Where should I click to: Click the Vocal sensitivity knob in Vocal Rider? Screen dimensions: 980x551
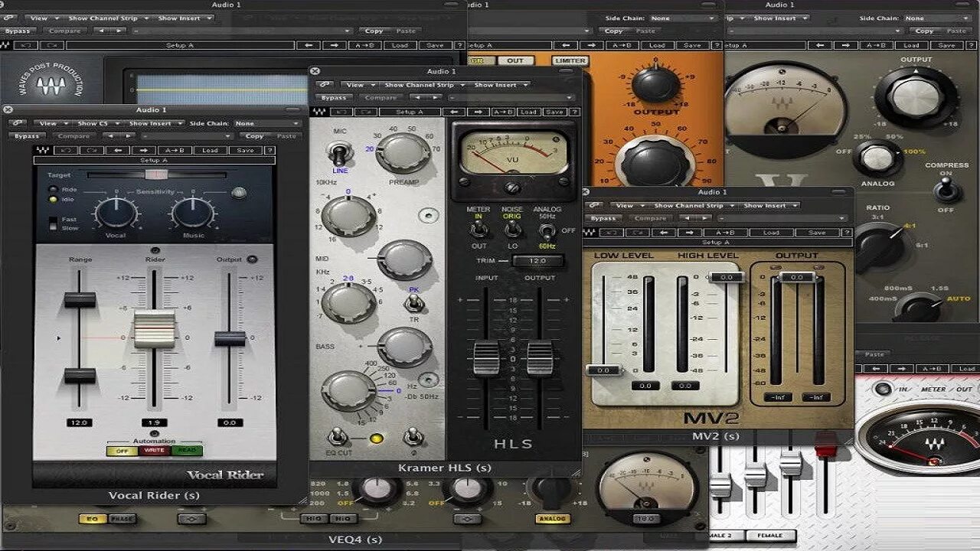tap(116, 212)
